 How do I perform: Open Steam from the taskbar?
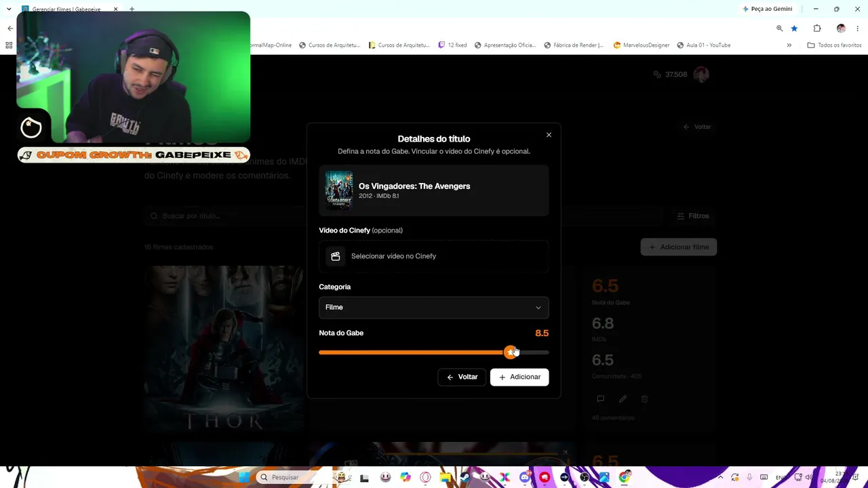pos(465,477)
